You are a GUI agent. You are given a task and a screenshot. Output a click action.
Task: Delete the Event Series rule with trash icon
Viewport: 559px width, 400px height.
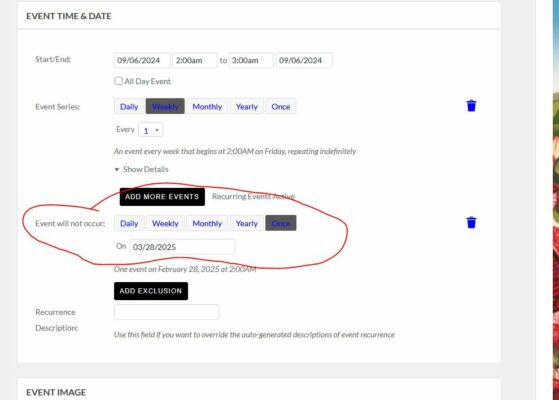point(471,106)
